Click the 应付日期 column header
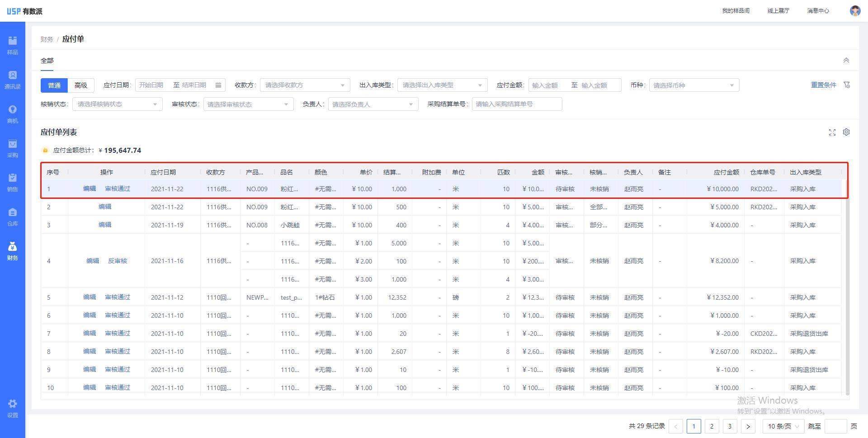The height and width of the screenshot is (438, 868). (x=163, y=172)
